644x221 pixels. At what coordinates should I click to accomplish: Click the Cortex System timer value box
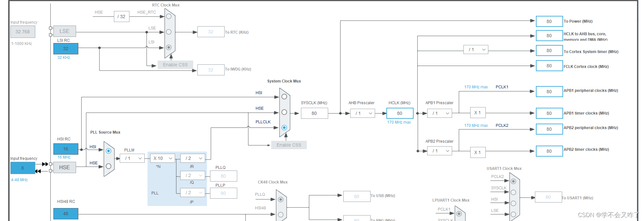pos(550,50)
